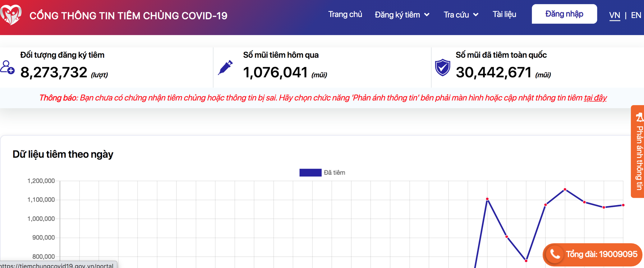Click the icon atop Phản ánh thông tin tab
This screenshot has width=644, height=268.
[639, 117]
